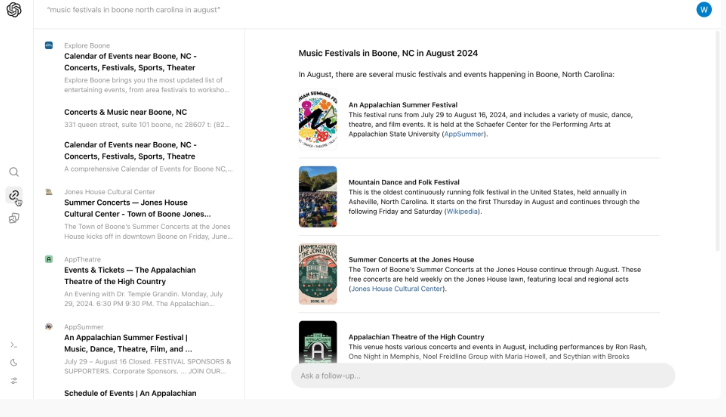The width and height of the screenshot is (726, 417).
Task: Open Appalachian Summer Festival poster thumbnail
Action: 317,119
